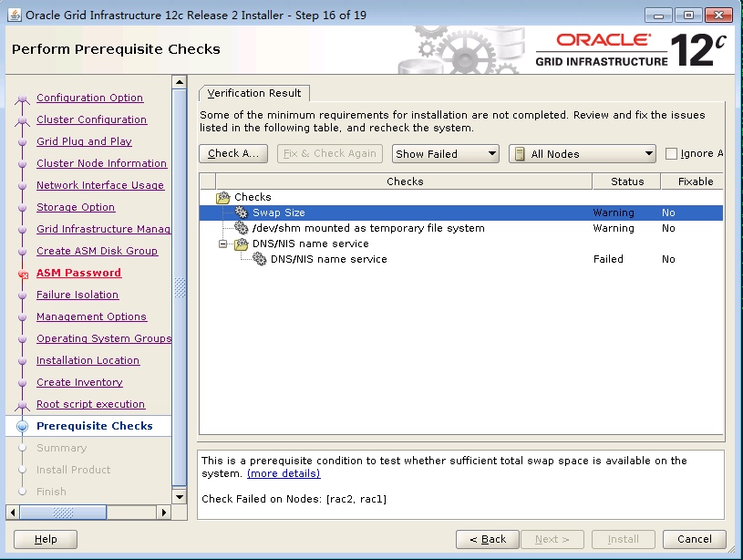
Task: Click the Checks column header
Action: pos(405,181)
